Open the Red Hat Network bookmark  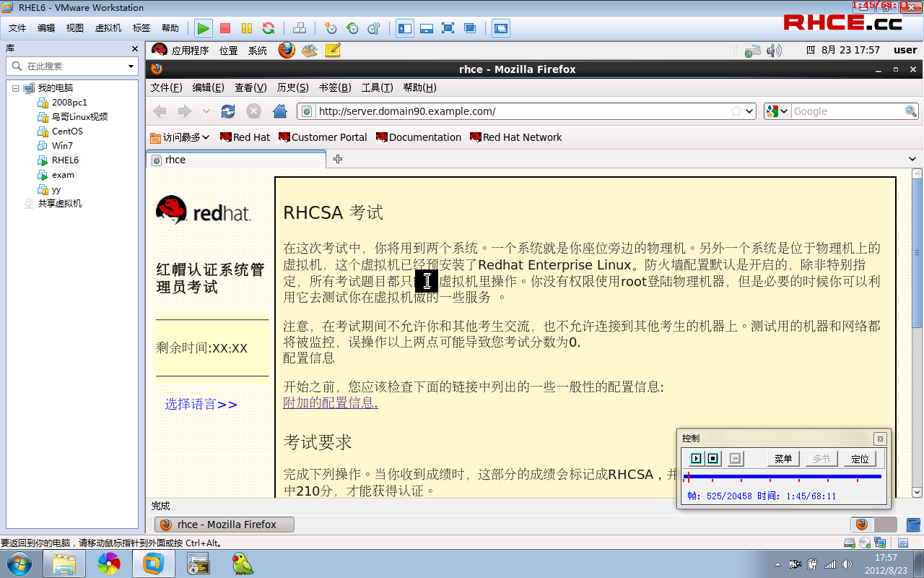click(x=515, y=137)
